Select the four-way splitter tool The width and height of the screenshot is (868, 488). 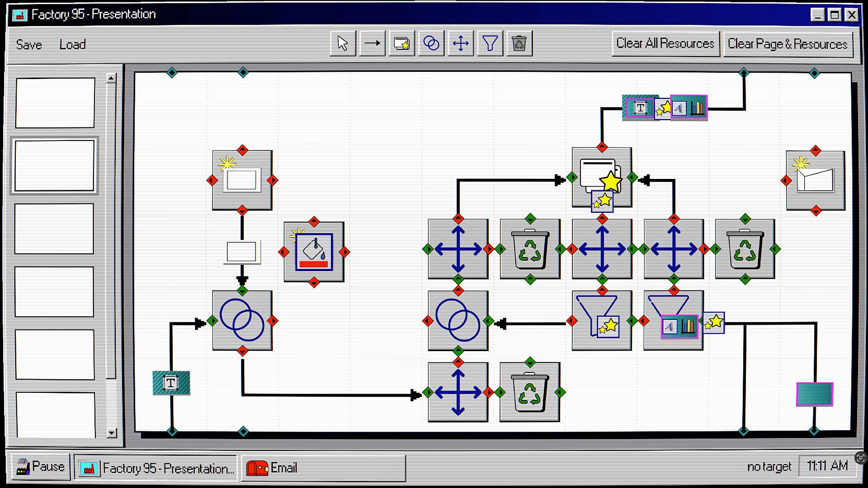pos(460,44)
